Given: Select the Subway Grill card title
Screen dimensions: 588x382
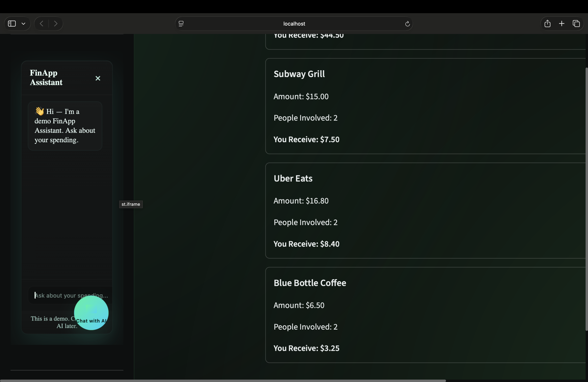Looking at the screenshot, I should [299, 74].
